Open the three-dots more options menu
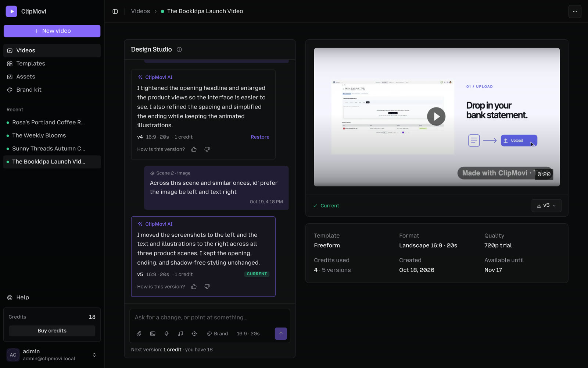The height and width of the screenshot is (368, 588). tap(575, 11)
